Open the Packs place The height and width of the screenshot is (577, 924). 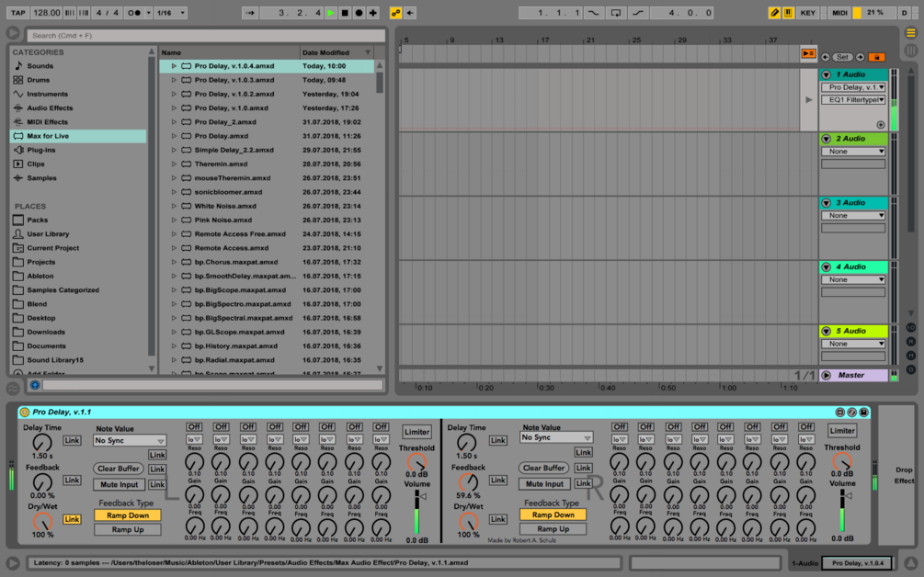click(37, 221)
